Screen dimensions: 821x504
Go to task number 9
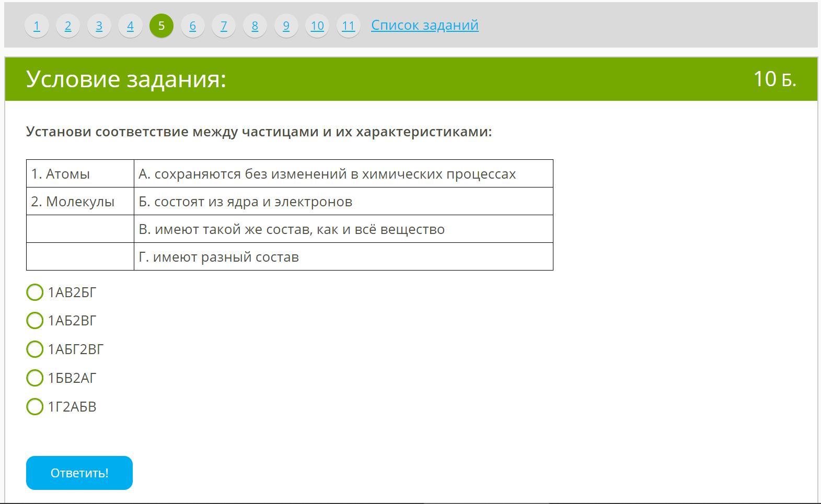[x=286, y=26]
